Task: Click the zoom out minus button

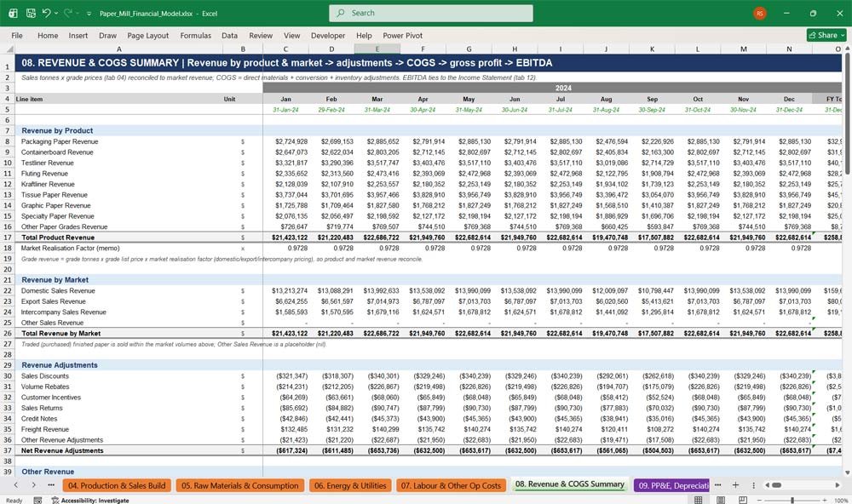Action: point(760,500)
